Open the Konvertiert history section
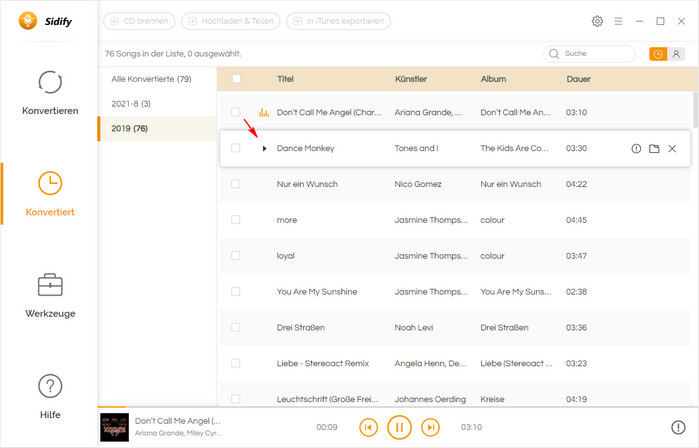 pos(50,194)
